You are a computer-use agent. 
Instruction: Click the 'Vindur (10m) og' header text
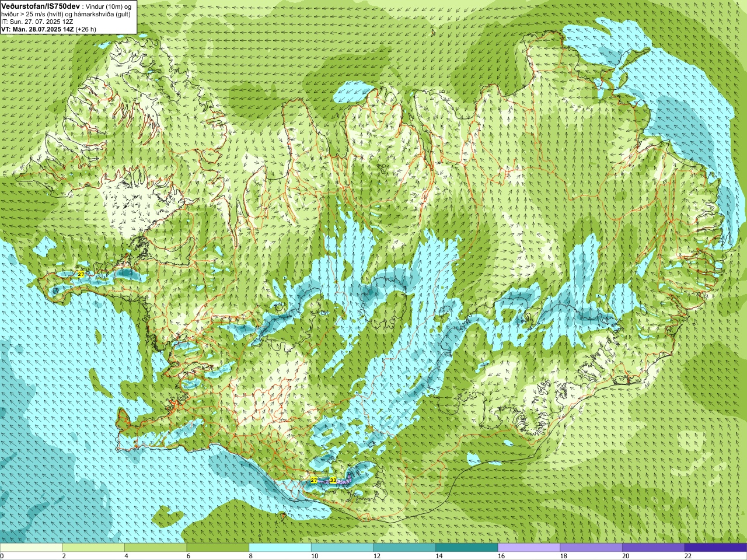coord(109,6)
